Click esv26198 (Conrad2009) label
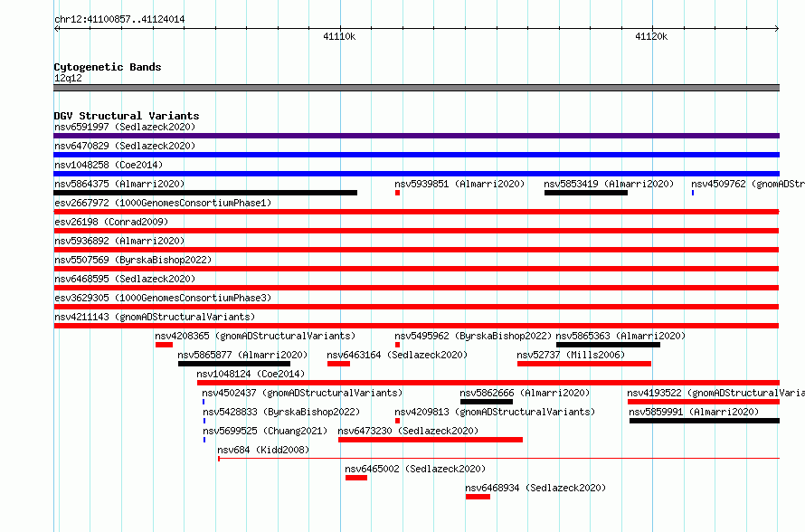805x532 pixels. click(111, 222)
